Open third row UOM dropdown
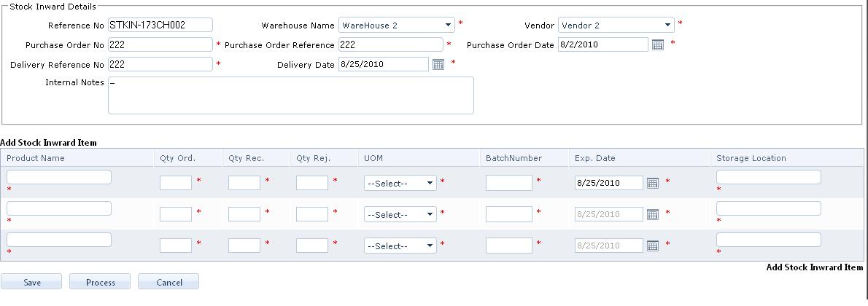 pyautogui.click(x=430, y=246)
